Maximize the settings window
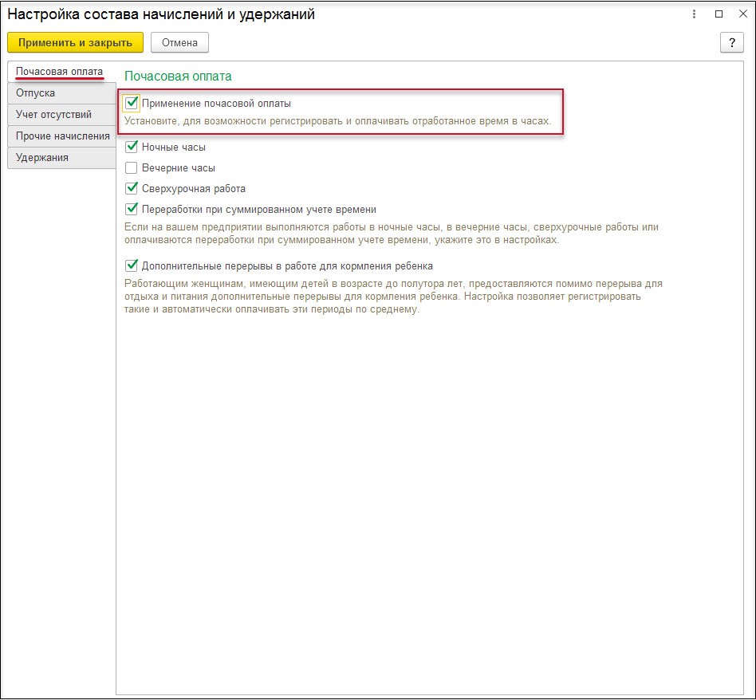This screenshot has height=700, width=756. [x=719, y=14]
